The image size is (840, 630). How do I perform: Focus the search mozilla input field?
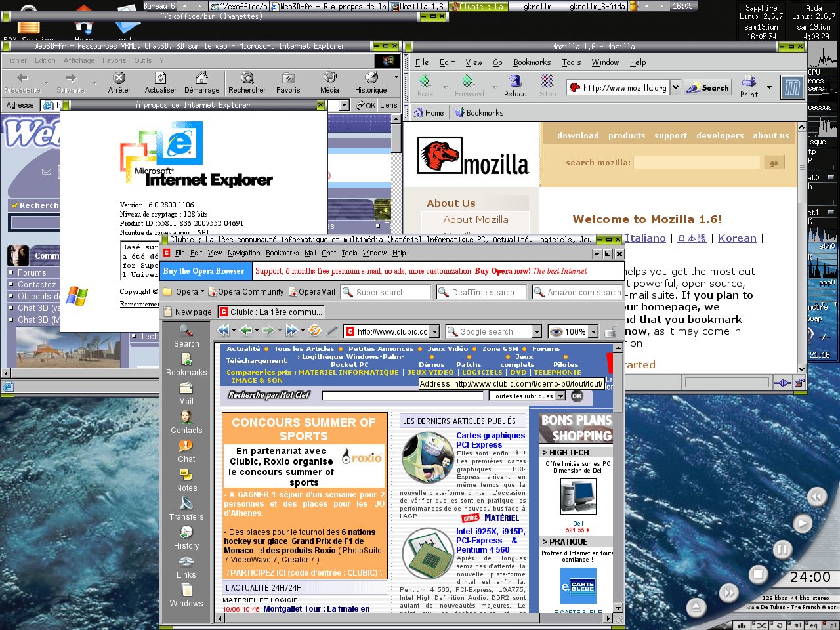[696, 163]
